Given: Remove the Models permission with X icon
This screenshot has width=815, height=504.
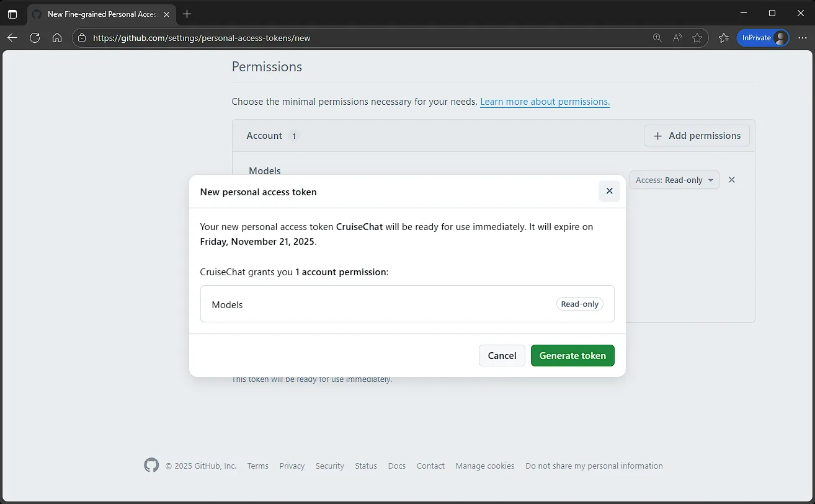Looking at the screenshot, I should click(x=731, y=180).
